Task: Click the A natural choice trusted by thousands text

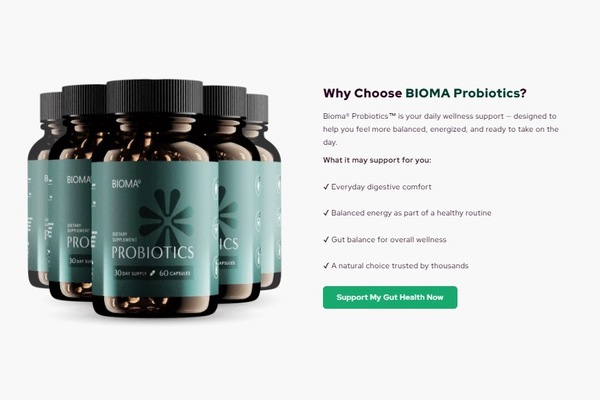Action: [399, 266]
